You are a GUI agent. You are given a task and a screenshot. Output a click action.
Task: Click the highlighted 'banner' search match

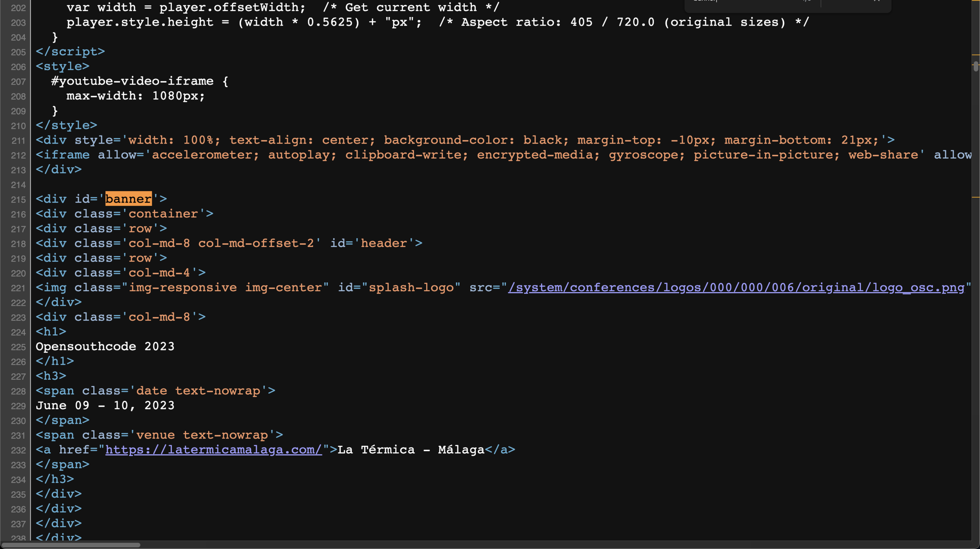pos(128,199)
